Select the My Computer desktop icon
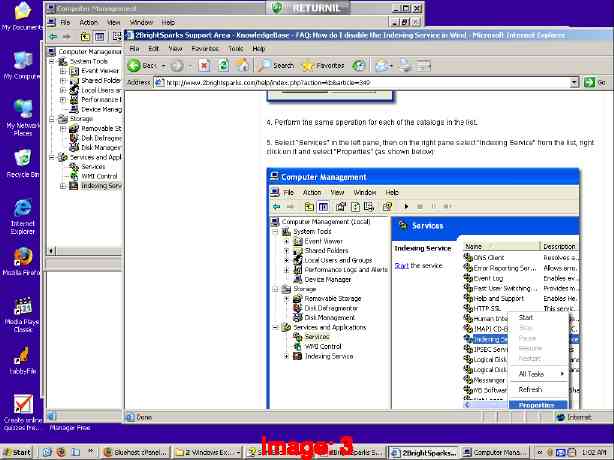This screenshot has width=614, height=460. click(x=22, y=65)
